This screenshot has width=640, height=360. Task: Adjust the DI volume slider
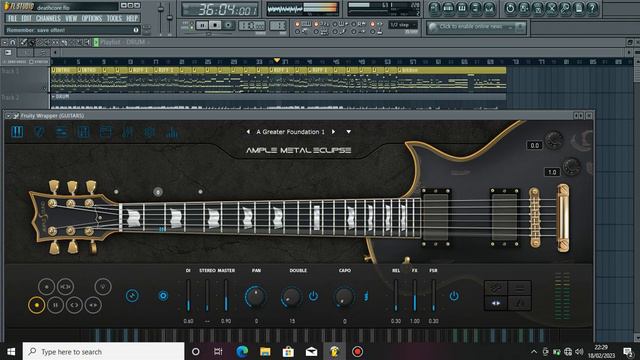(188, 296)
